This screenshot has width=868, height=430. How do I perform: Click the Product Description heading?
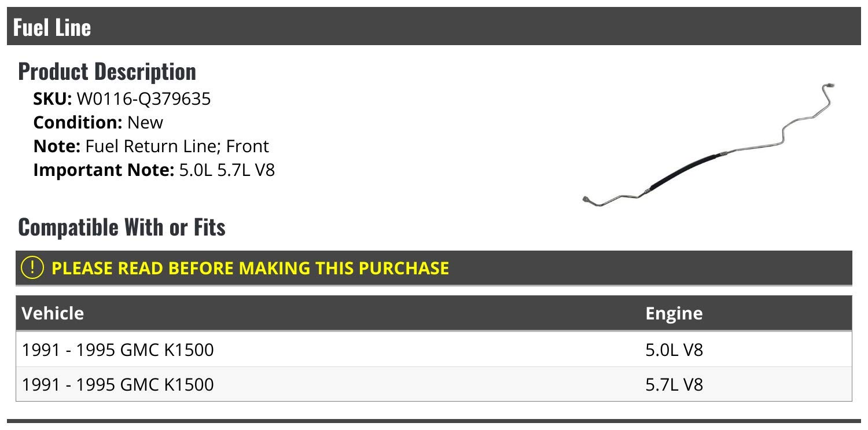click(x=107, y=71)
